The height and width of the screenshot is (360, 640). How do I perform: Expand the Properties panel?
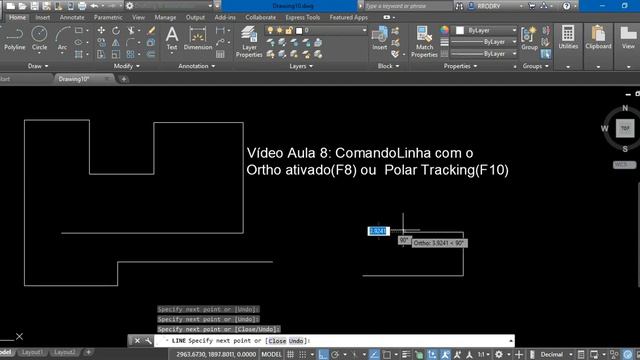tap(460, 66)
